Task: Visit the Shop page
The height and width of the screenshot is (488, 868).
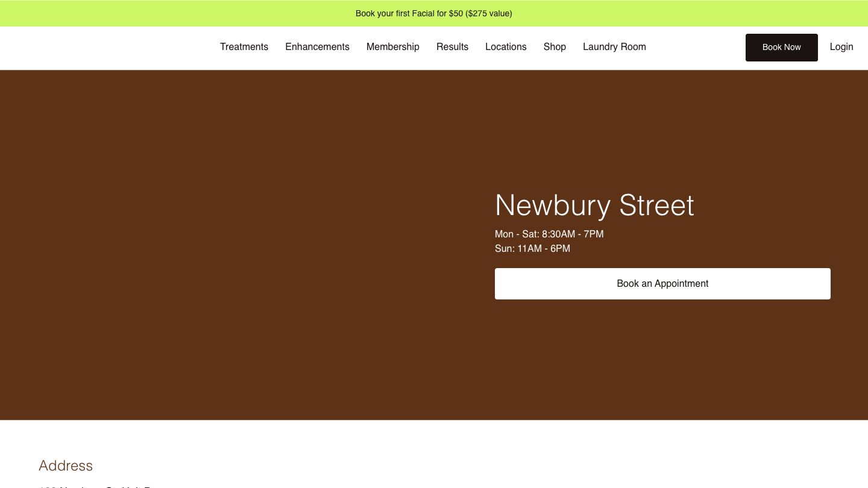Action: click(x=555, y=47)
